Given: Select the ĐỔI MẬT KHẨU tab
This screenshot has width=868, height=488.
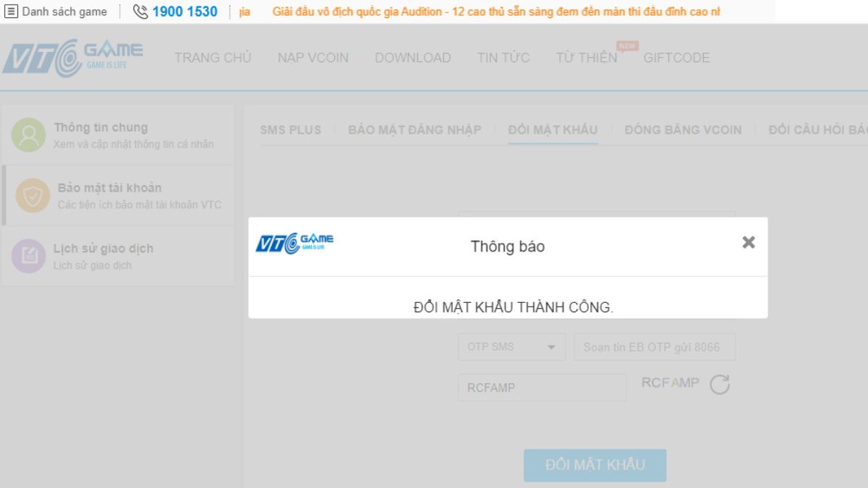Looking at the screenshot, I should pyautogui.click(x=553, y=130).
